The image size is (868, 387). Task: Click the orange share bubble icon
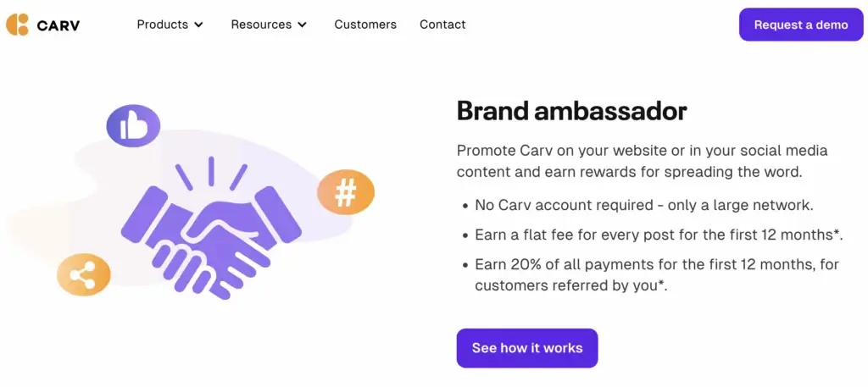(x=83, y=275)
